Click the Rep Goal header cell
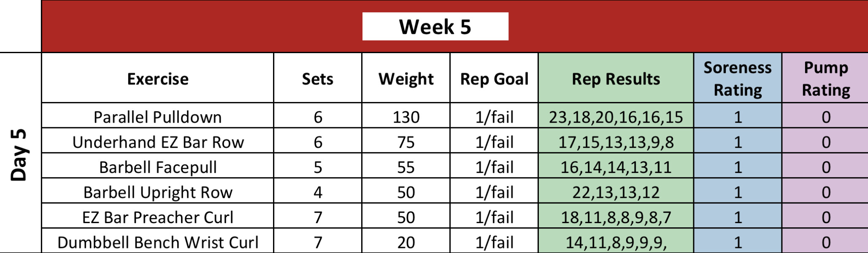 (x=494, y=79)
